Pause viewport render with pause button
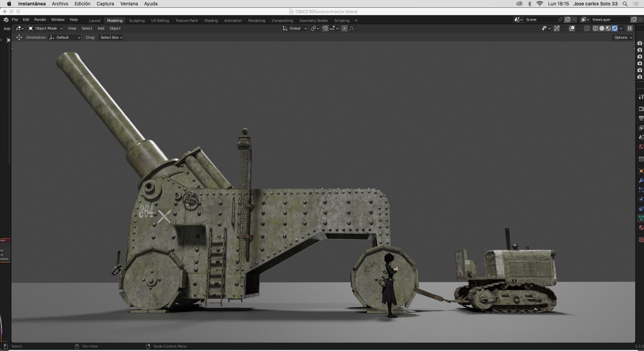The width and height of the screenshot is (644, 351). point(630,28)
